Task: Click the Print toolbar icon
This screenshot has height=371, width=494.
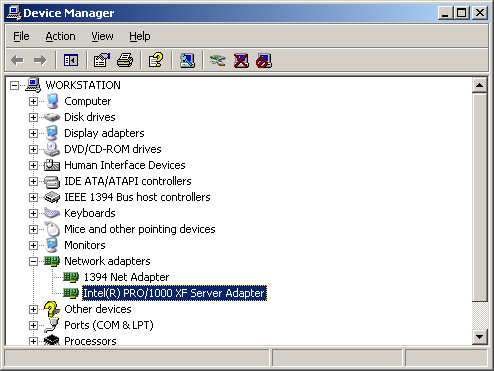Action: pyautogui.click(x=125, y=60)
